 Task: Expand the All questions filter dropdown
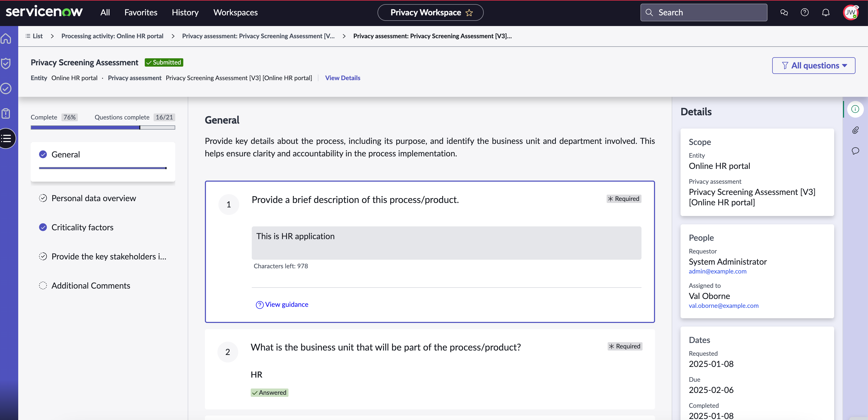pos(813,65)
